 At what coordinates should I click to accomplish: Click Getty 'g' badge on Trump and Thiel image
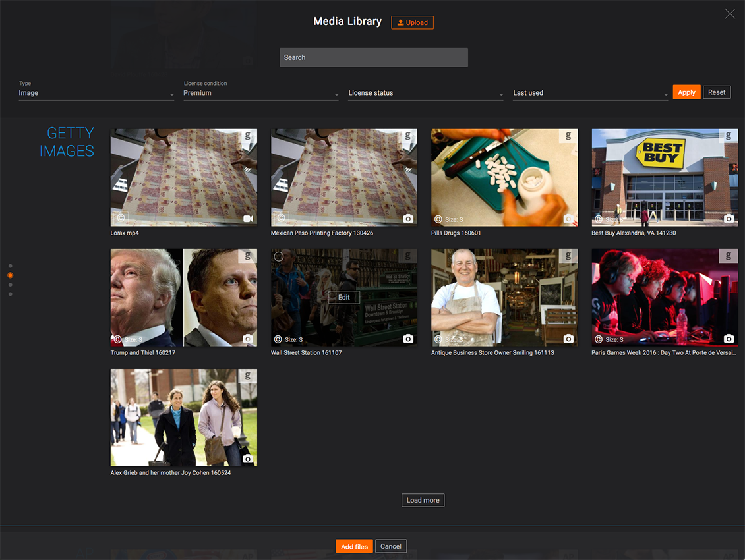click(247, 256)
